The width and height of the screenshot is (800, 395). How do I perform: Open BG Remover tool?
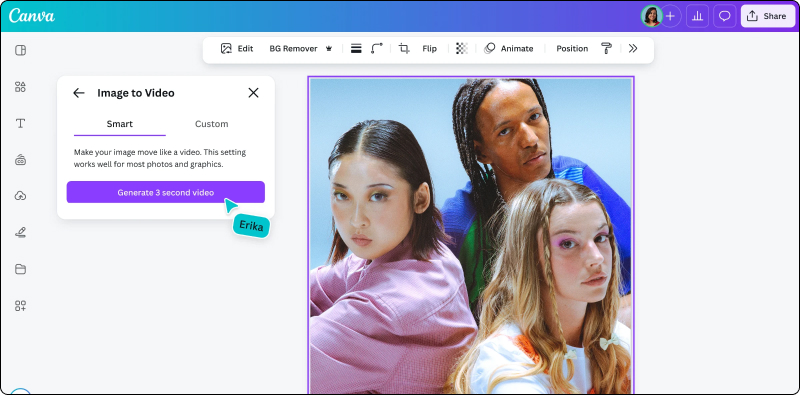pyautogui.click(x=293, y=48)
